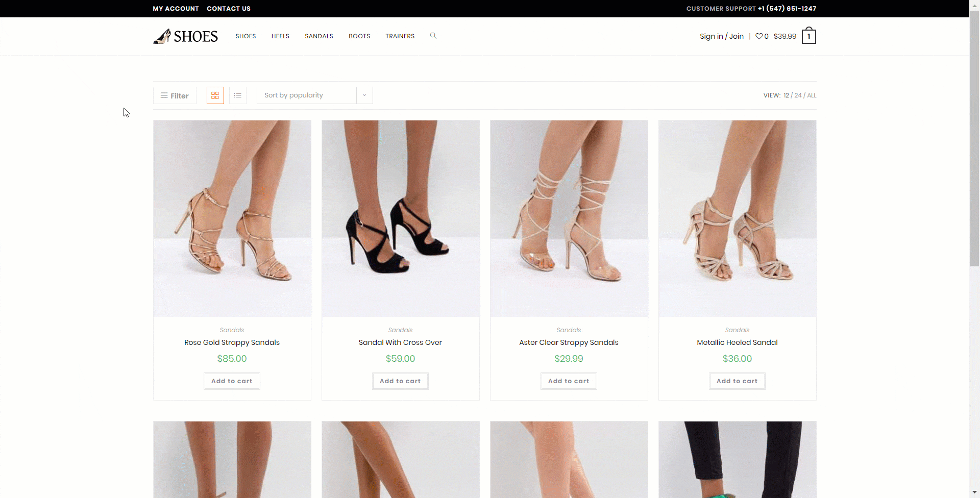980x498 pixels.
Task: Expand the Sort by popularity dropdown
Action: pos(314,95)
